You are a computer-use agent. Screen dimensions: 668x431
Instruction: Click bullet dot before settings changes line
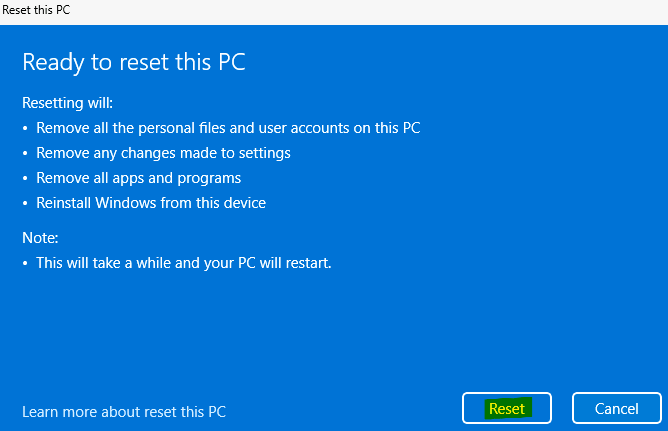tap(25, 153)
